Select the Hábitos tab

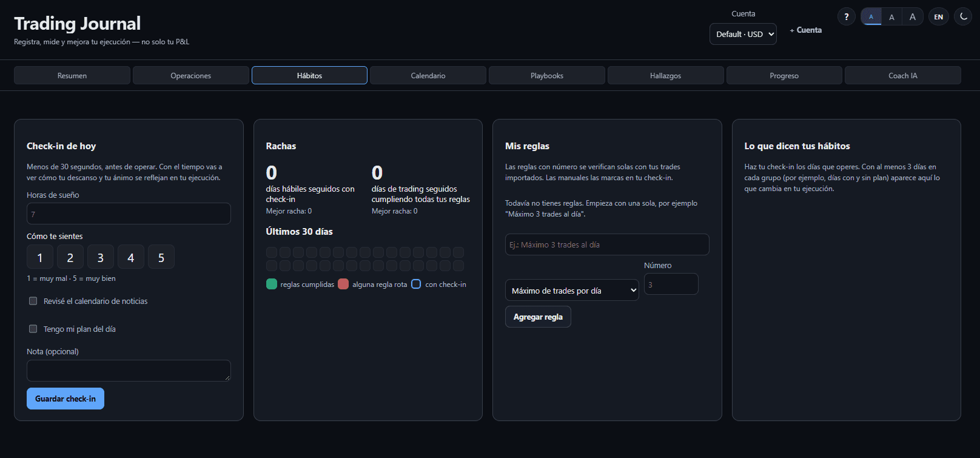309,75
